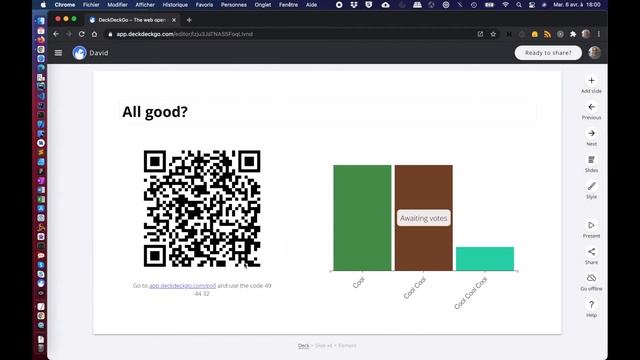Click the David name in header
Screen dimensions: 640x360
(99, 53)
